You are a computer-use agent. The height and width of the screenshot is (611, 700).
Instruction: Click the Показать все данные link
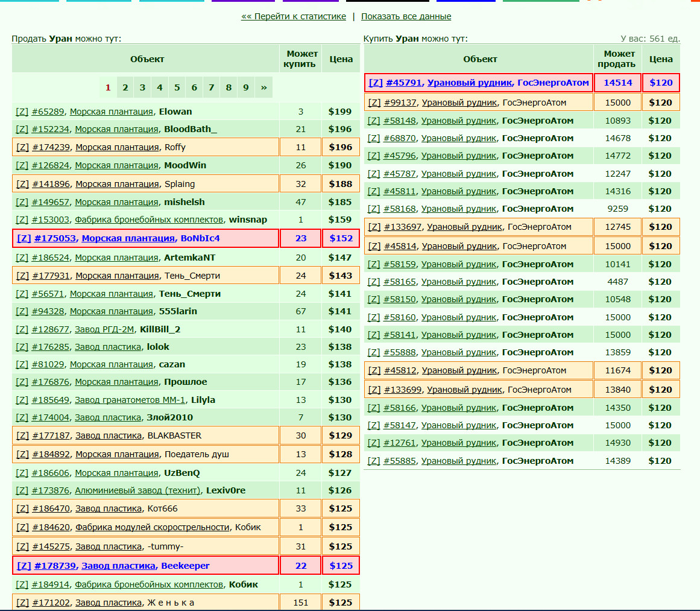[x=406, y=16]
